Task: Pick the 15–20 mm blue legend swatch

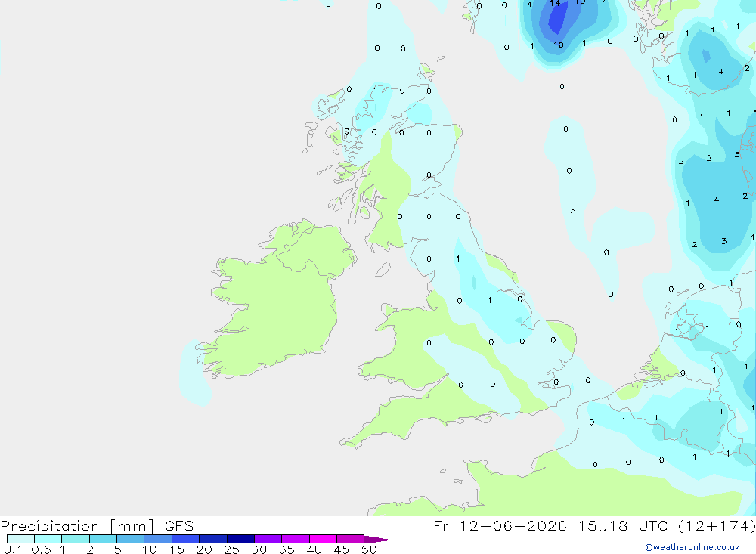Action: click(x=186, y=539)
